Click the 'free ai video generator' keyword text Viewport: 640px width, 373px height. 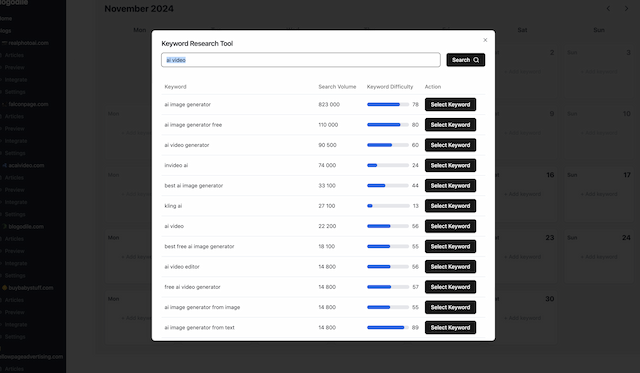click(192, 287)
